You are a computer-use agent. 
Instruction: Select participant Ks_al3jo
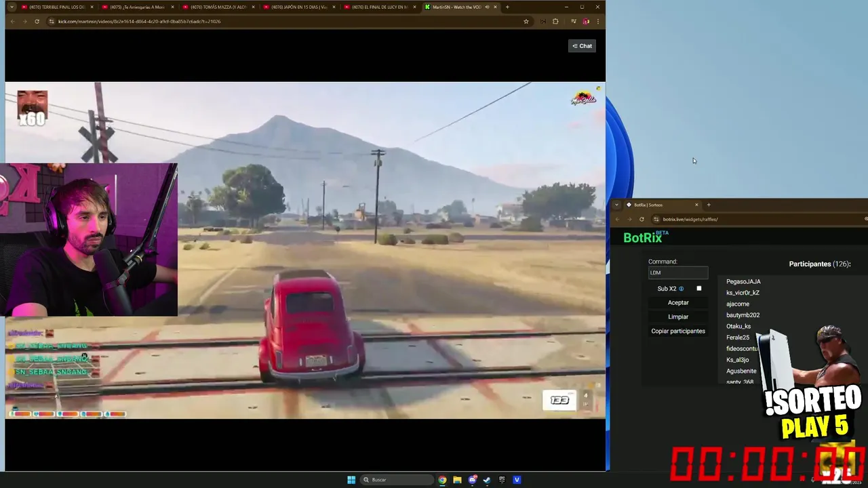point(737,360)
